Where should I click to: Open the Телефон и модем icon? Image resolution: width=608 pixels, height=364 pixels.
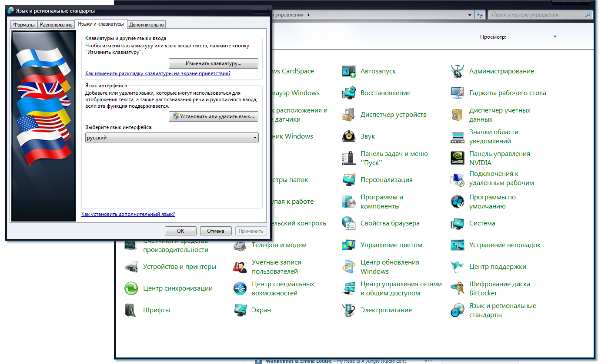click(240, 245)
